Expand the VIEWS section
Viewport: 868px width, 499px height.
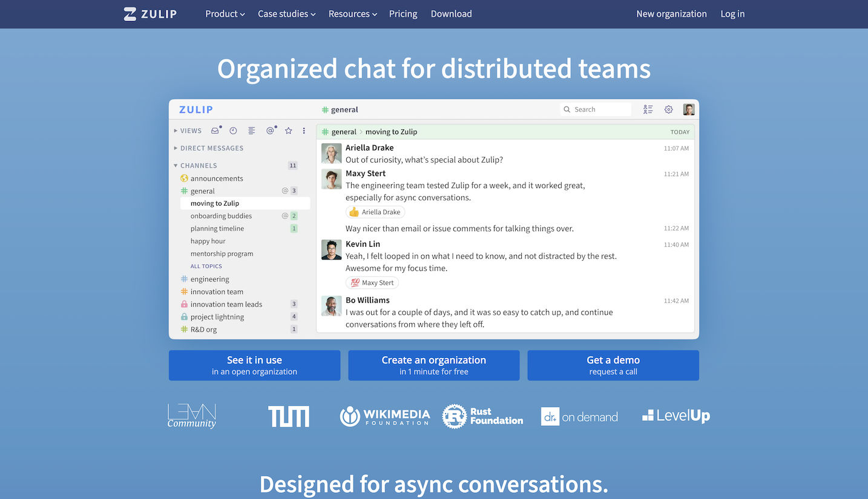(x=188, y=131)
